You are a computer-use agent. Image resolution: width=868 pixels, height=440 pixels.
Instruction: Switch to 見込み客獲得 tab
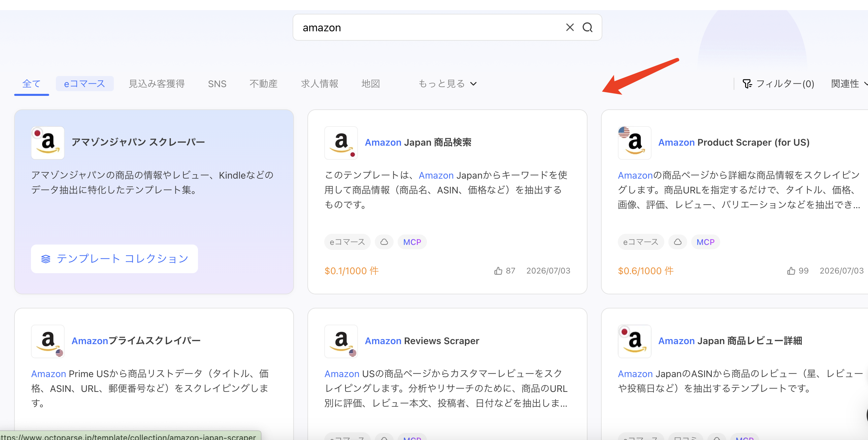click(x=157, y=83)
